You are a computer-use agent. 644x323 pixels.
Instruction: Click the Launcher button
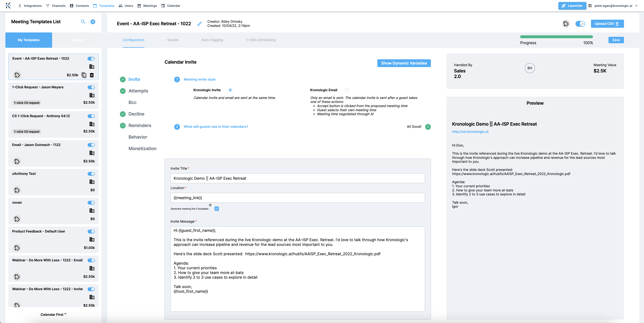click(x=572, y=6)
